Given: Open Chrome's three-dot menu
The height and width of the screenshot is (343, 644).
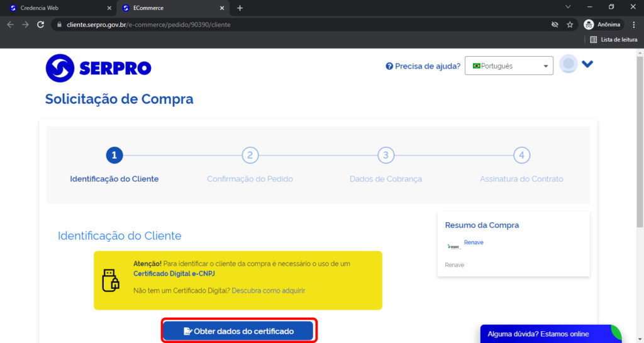Looking at the screenshot, I should (635, 25).
